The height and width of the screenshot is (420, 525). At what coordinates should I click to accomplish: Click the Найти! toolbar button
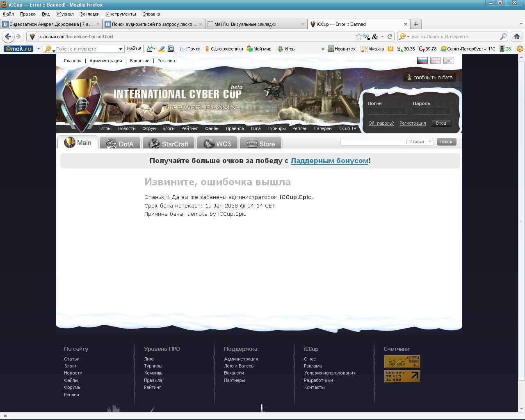(134, 49)
